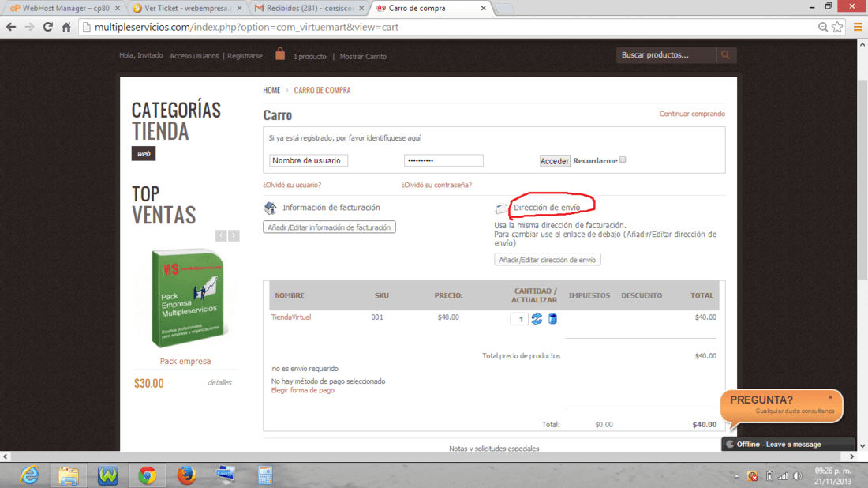Open Elegir forma de pago link
This screenshot has height=488, width=868.
303,390
